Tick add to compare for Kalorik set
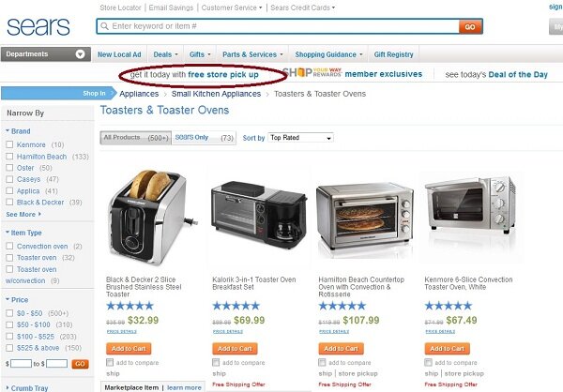 tap(216, 362)
